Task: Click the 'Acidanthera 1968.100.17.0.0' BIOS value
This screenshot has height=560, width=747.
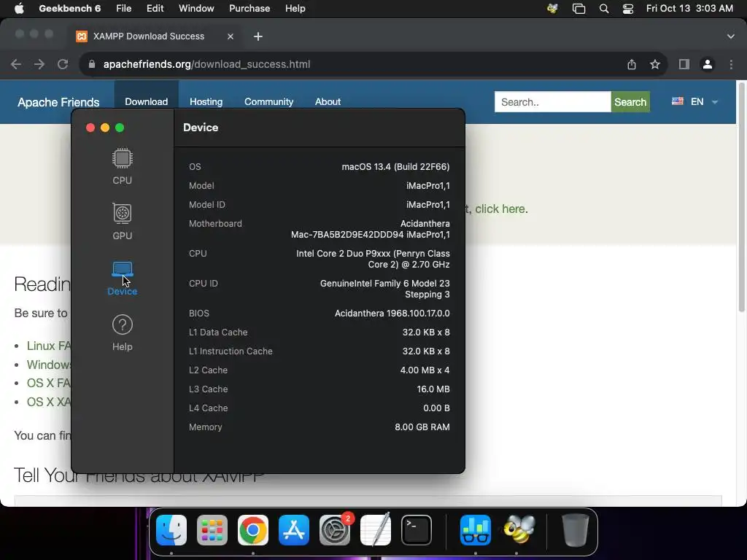Action: (392, 314)
